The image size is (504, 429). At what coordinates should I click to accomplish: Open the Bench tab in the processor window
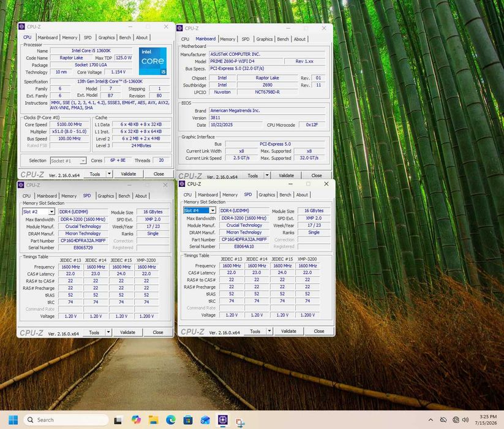click(x=125, y=37)
